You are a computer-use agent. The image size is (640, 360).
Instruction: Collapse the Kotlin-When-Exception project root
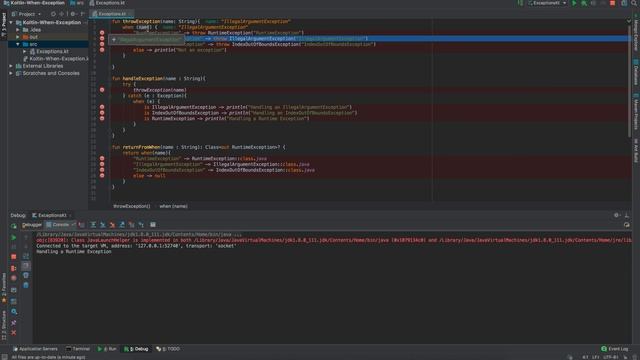(x=11, y=22)
